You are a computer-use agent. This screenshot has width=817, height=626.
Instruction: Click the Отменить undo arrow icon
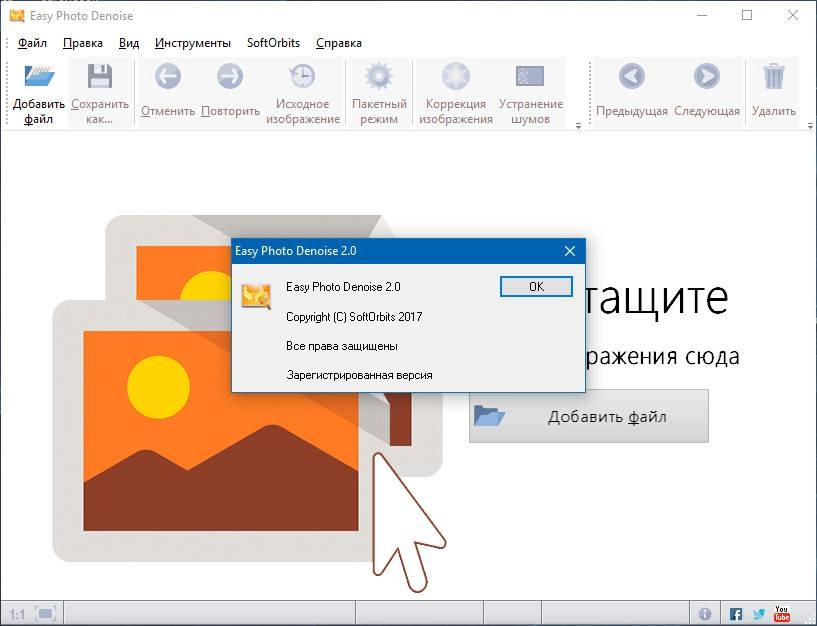(168, 77)
